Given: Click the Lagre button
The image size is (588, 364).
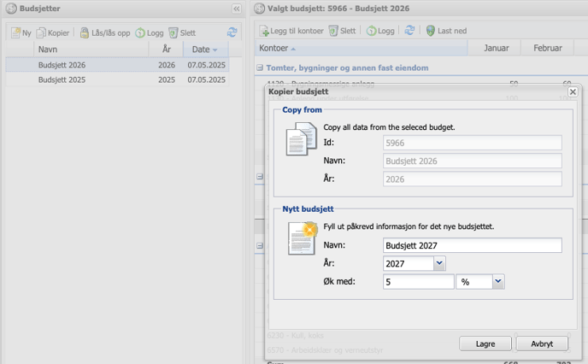Looking at the screenshot, I should (x=485, y=343).
